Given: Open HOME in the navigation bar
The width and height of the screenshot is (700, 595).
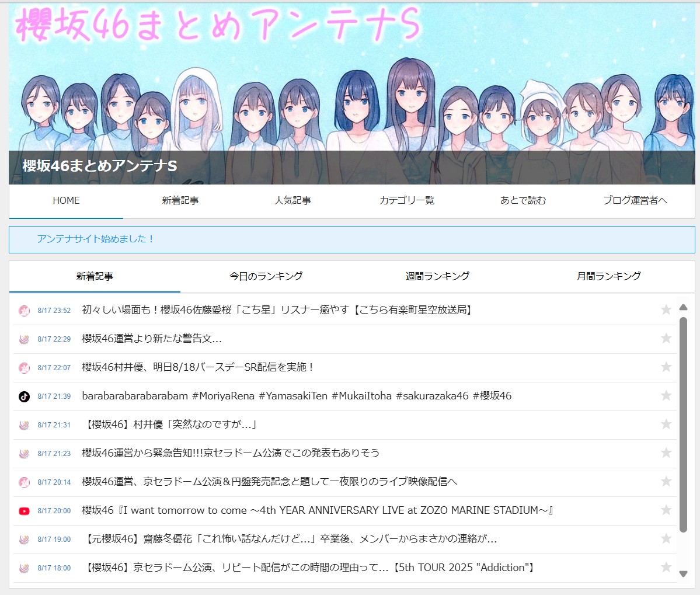Looking at the screenshot, I should coord(66,201).
